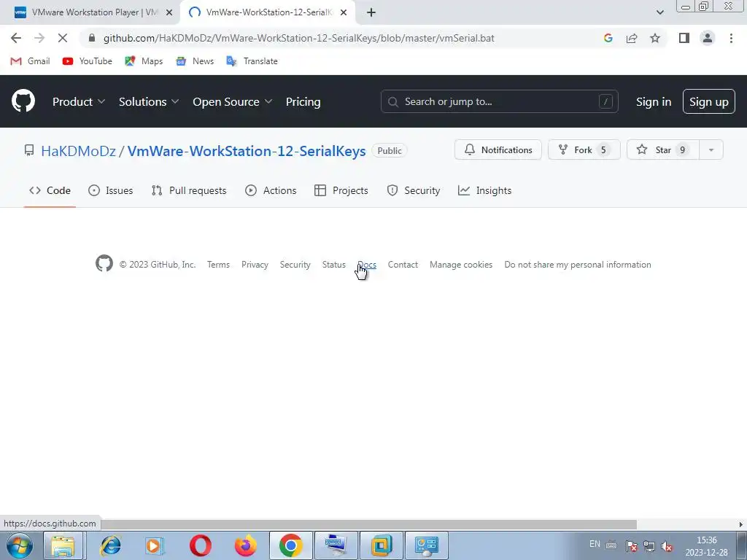Click the horizontal scrollbar thumb
This screenshot has width=747, height=560.
click(x=369, y=524)
